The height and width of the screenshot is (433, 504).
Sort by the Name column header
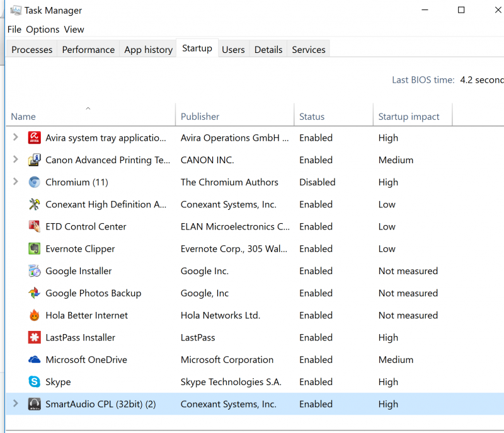[91, 115]
